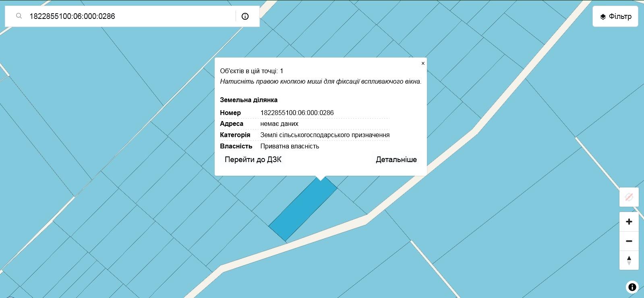Screen dimensions: 644x298
Task: Click the Детальніше button
Action: pos(396,160)
